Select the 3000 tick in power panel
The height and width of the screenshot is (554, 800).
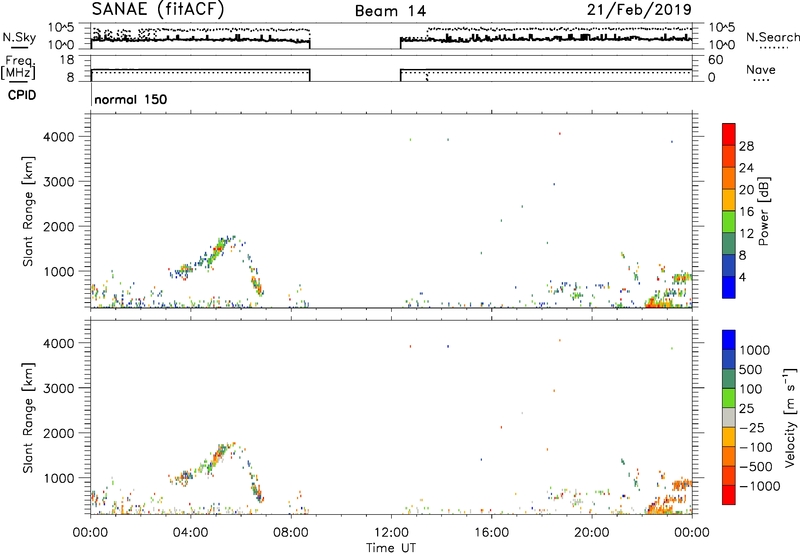tap(59, 182)
